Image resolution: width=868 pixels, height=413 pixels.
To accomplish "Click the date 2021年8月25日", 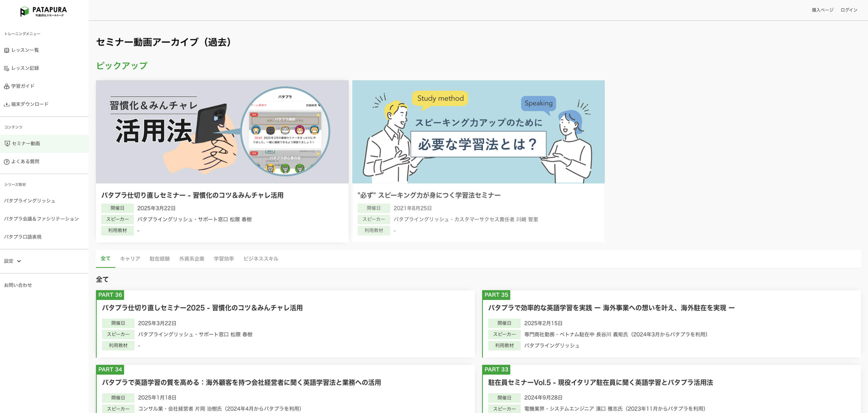I will coord(413,208).
